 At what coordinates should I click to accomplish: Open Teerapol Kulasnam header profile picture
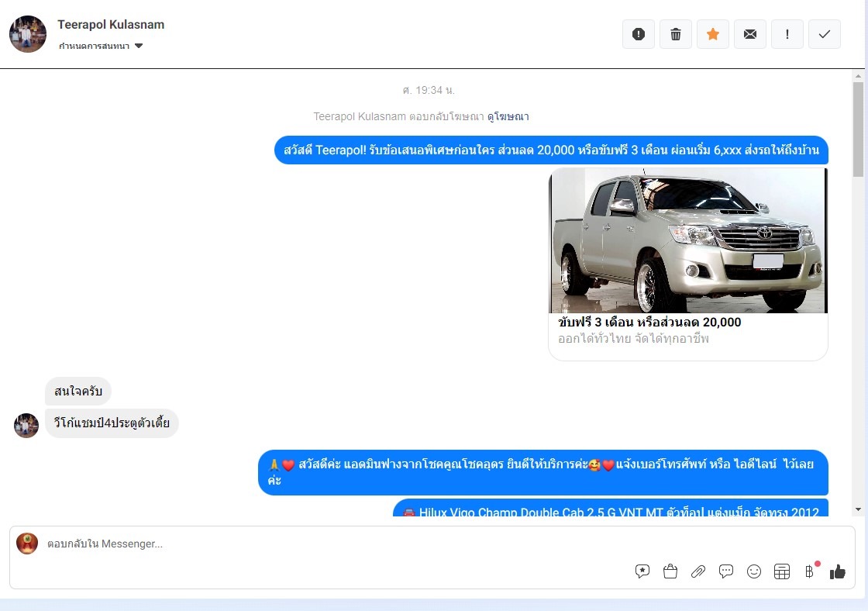click(x=28, y=34)
